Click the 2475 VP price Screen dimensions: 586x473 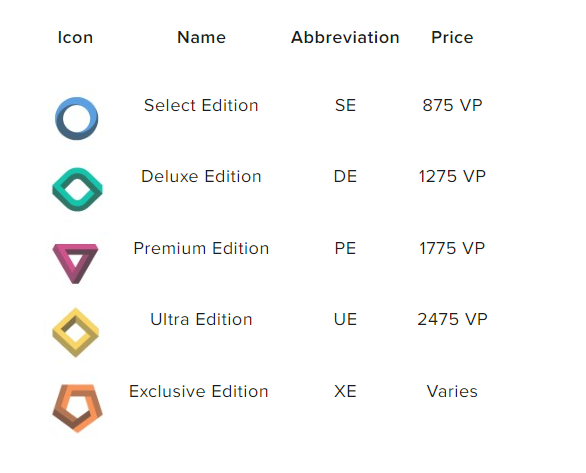point(452,319)
